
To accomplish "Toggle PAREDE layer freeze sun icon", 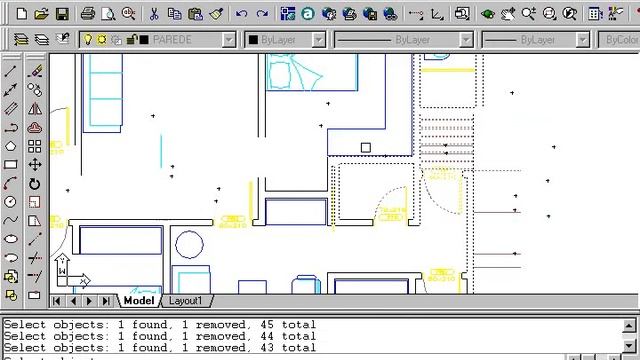I will point(102,40).
